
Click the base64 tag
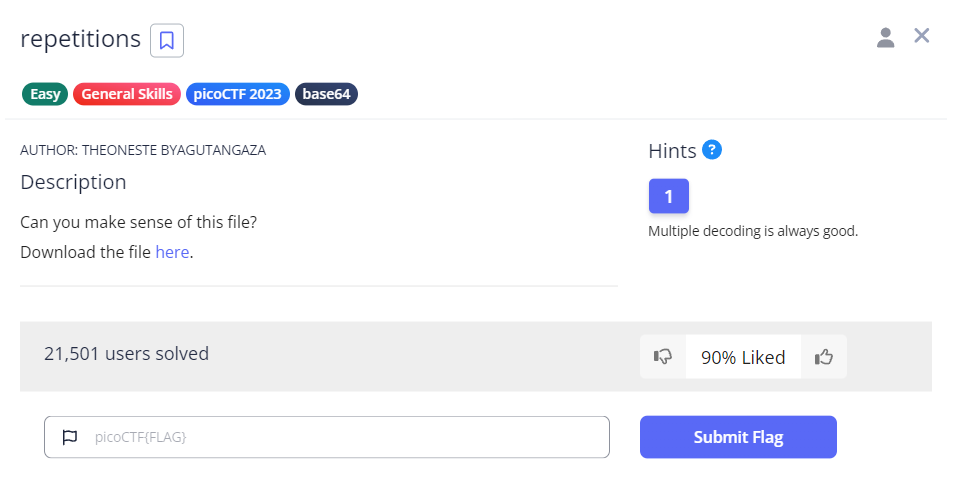326,94
